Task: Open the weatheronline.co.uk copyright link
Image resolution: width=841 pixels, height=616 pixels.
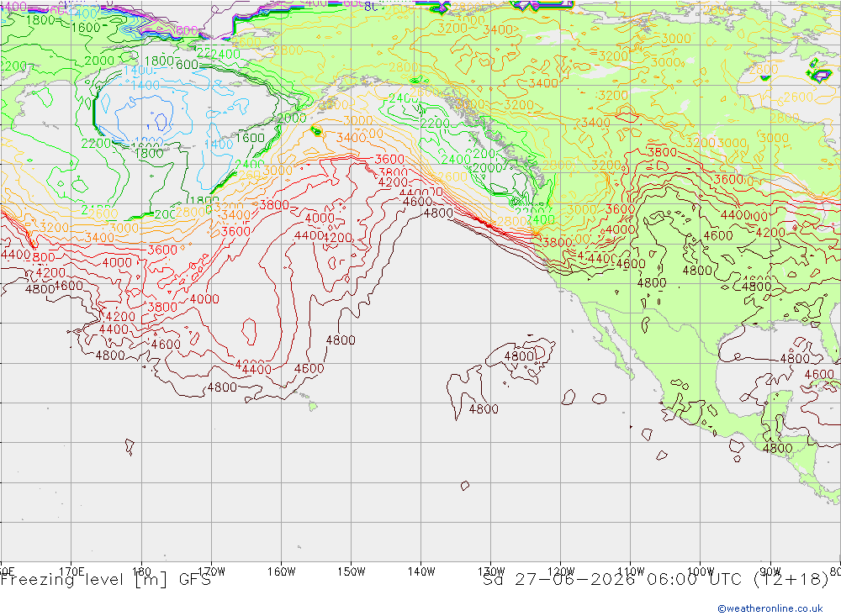Action: [770, 608]
